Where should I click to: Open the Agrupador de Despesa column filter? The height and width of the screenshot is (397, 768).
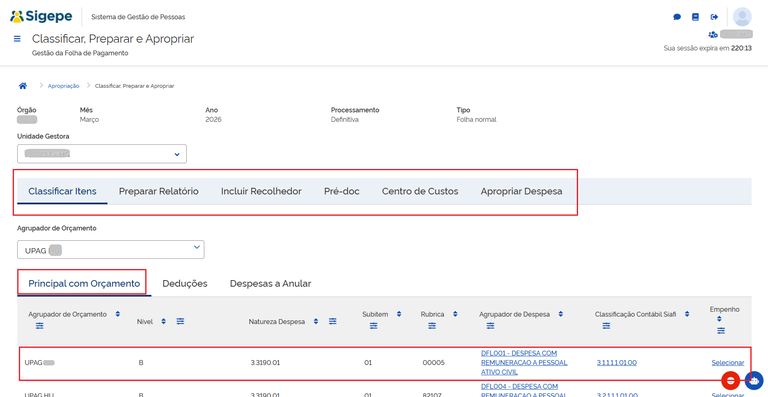(x=490, y=326)
